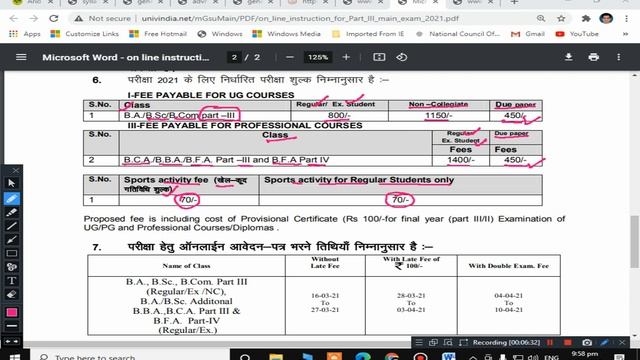This screenshot has height=360, width=640.
Task: Click the address bar URL
Action: click(x=300, y=19)
